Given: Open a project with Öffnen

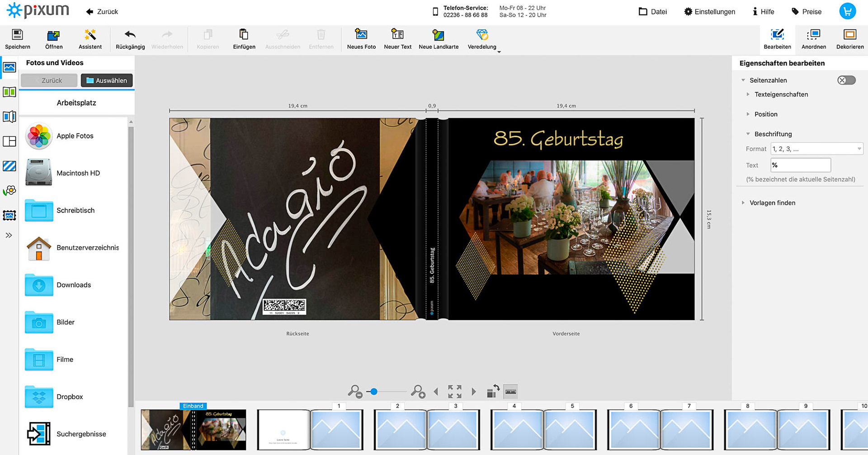Looking at the screenshot, I should [x=53, y=39].
